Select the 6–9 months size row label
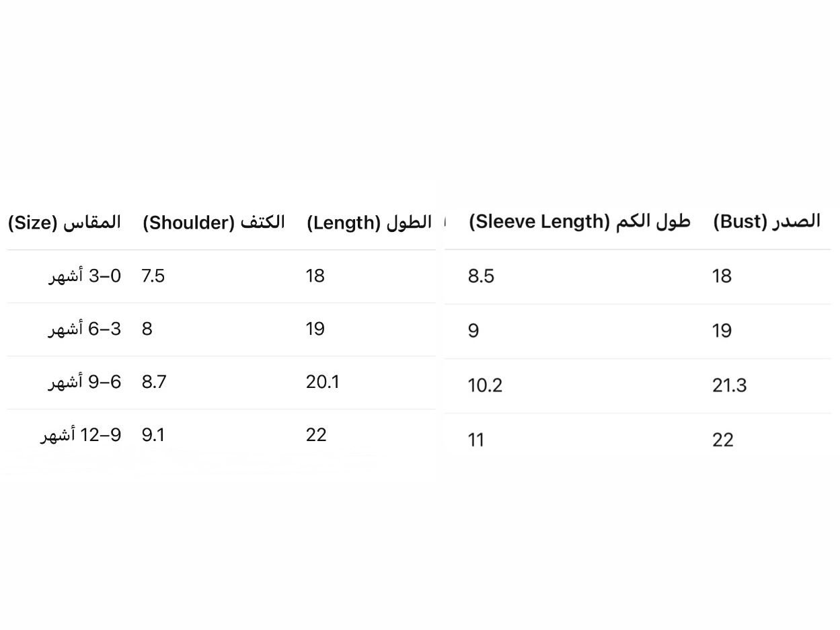840x630 pixels. [x=85, y=383]
